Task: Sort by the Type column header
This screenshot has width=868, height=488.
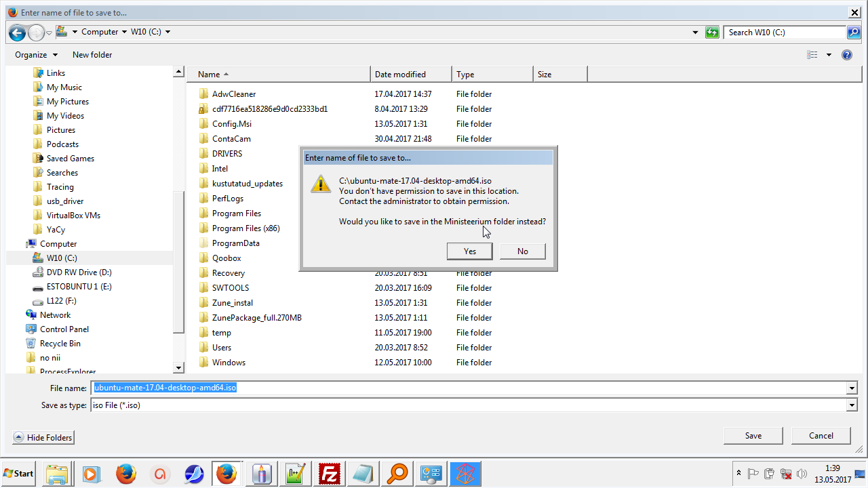Action: (493, 75)
